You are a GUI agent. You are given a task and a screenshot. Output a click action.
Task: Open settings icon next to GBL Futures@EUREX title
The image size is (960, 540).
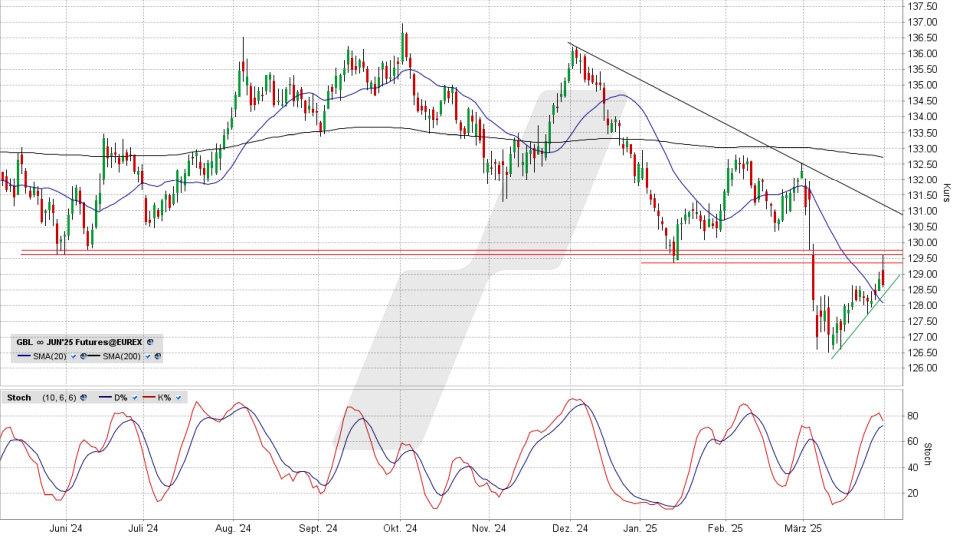150,342
